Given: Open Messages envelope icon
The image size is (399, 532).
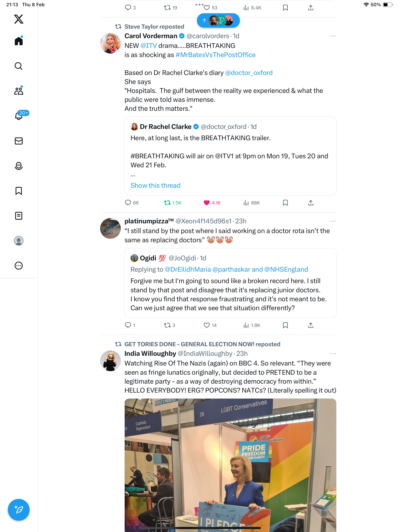Looking at the screenshot, I should (19, 141).
